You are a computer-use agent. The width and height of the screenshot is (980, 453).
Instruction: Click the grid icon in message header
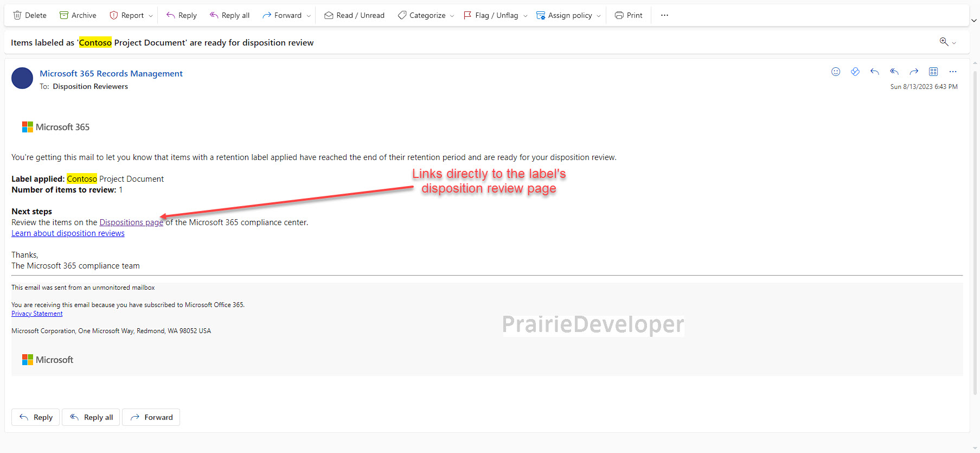click(x=933, y=72)
